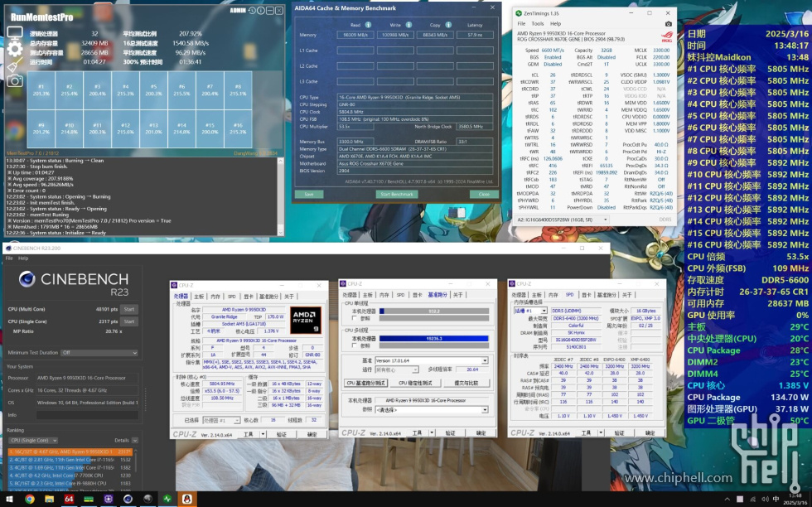
Task: Click the CPU single-thread score bar in CPU-Z
Action: pyautogui.click(x=434, y=311)
